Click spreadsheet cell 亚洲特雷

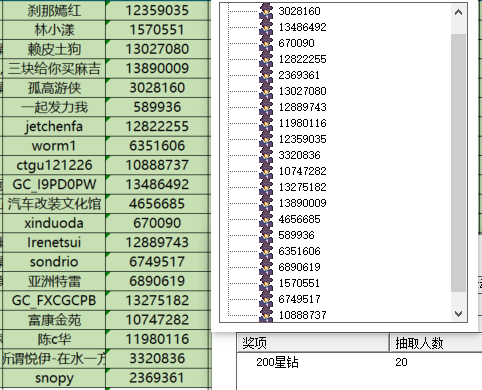[x=54, y=281]
